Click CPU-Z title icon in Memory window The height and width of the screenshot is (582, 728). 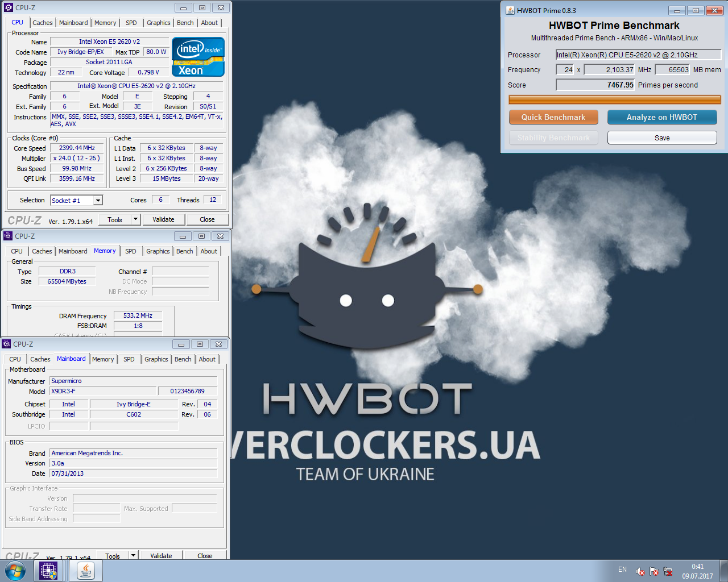pyautogui.click(x=8, y=236)
